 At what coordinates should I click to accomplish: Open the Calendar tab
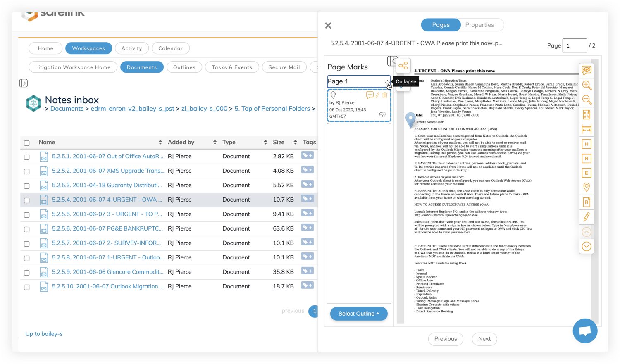pyautogui.click(x=170, y=48)
